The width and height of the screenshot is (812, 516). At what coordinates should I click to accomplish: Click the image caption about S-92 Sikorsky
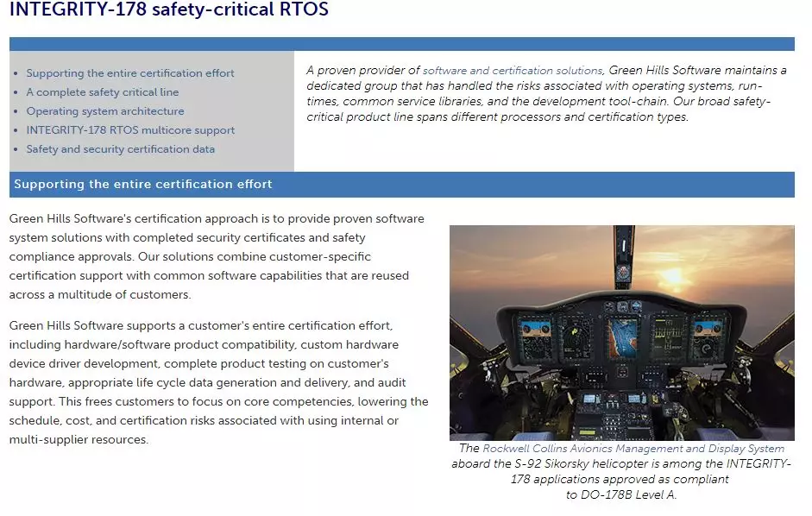coord(621,471)
